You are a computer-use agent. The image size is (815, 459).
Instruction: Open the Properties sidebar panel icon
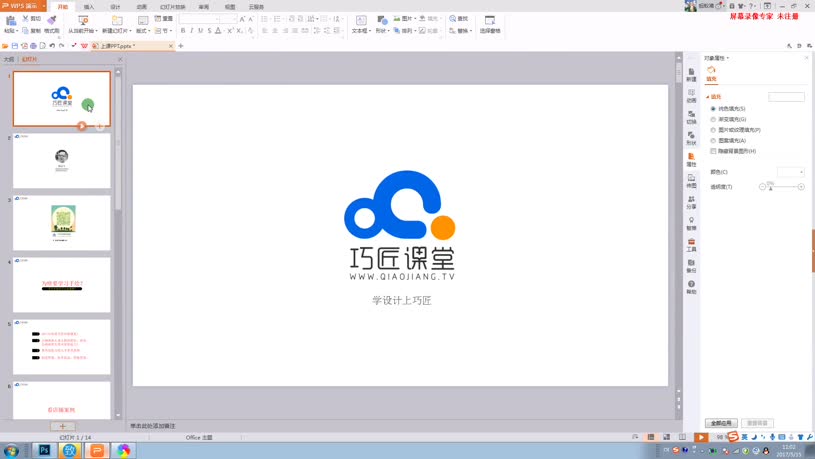pyautogui.click(x=691, y=160)
